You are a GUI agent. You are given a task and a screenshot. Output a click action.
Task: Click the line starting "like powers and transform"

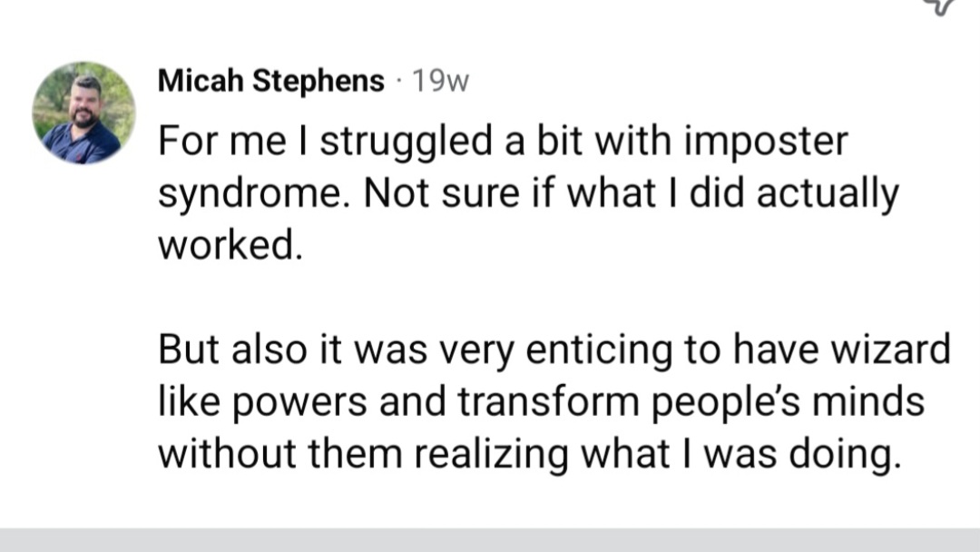(x=541, y=400)
